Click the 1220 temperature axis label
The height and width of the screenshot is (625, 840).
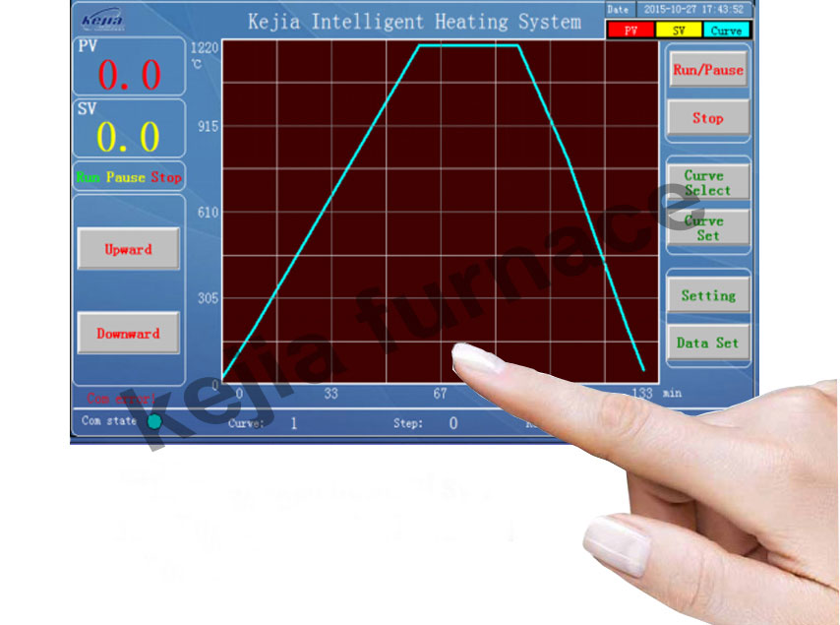(x=205, y=47)
